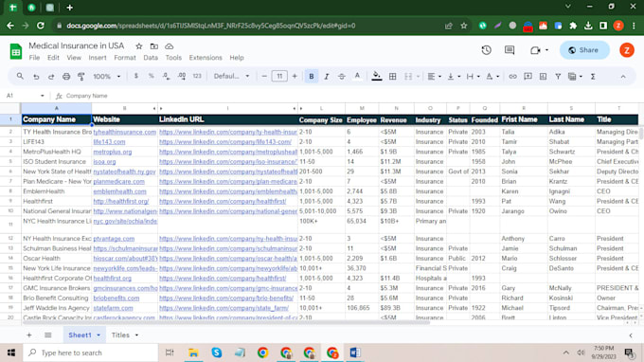Viewport: 644px width, 362px height.
Task: Click the Add Sheet plus button
Action: click(28, 335)
